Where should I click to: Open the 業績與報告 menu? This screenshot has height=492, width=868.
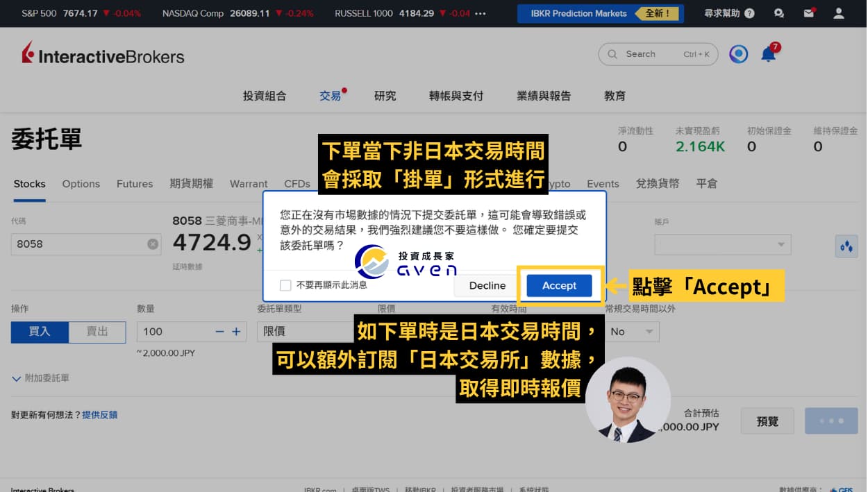pyautogui.click(x=544, y=96)
